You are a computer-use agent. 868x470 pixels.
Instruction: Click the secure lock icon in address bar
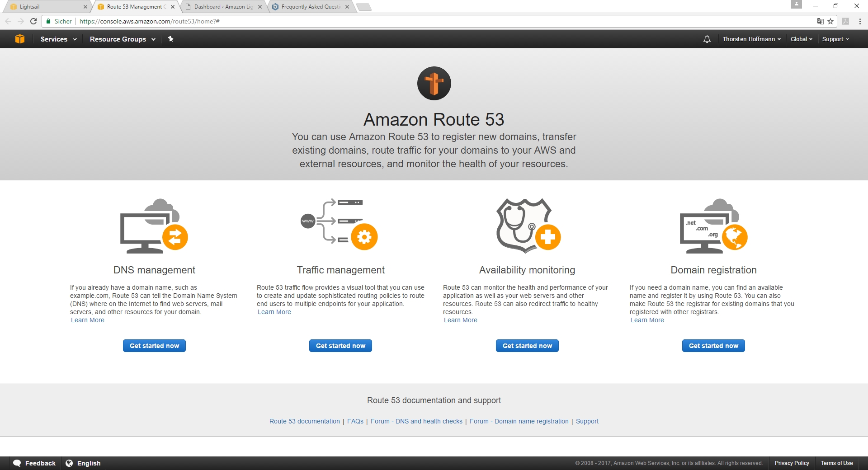click(48, 21)
